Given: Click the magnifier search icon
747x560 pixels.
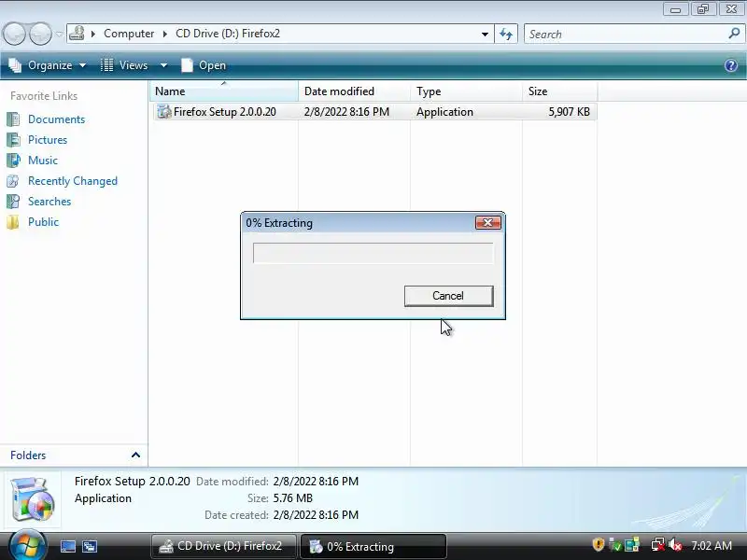Looking at the screenshot, I should (734, 34).
